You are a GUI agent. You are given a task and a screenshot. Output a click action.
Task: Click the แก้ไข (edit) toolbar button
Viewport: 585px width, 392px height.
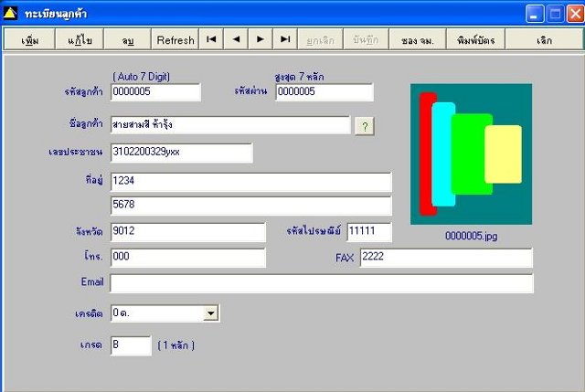click(x=80, y=39)
